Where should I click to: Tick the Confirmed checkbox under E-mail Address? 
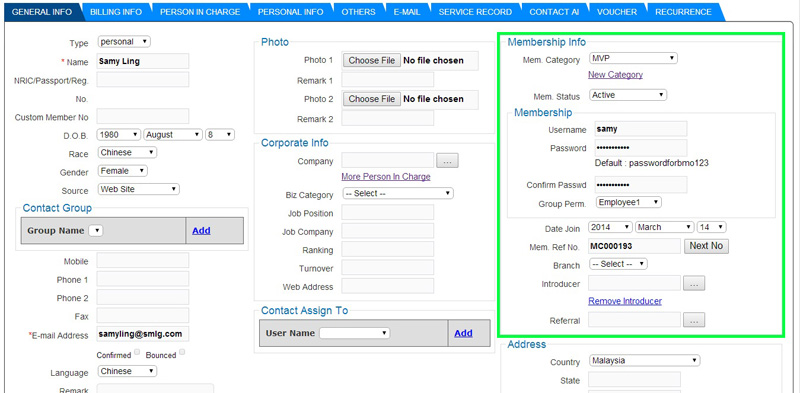pyautogui.click(x=137, y=352)
